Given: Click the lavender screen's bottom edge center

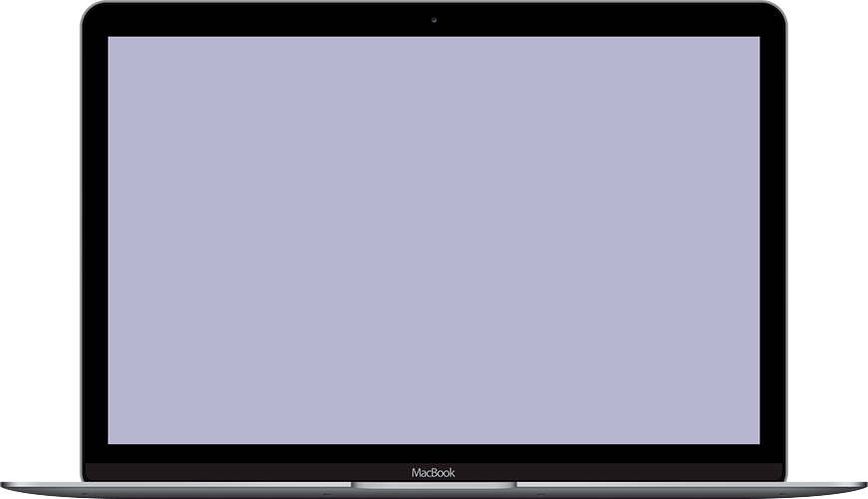Looking at the screenshot, I should (x=434, y=442).
